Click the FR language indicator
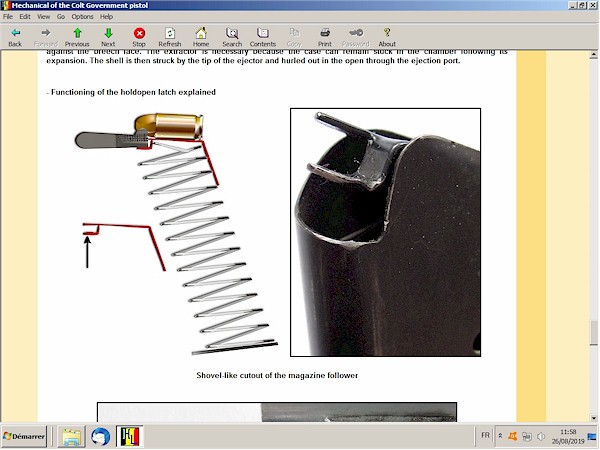 pos(485,435)
